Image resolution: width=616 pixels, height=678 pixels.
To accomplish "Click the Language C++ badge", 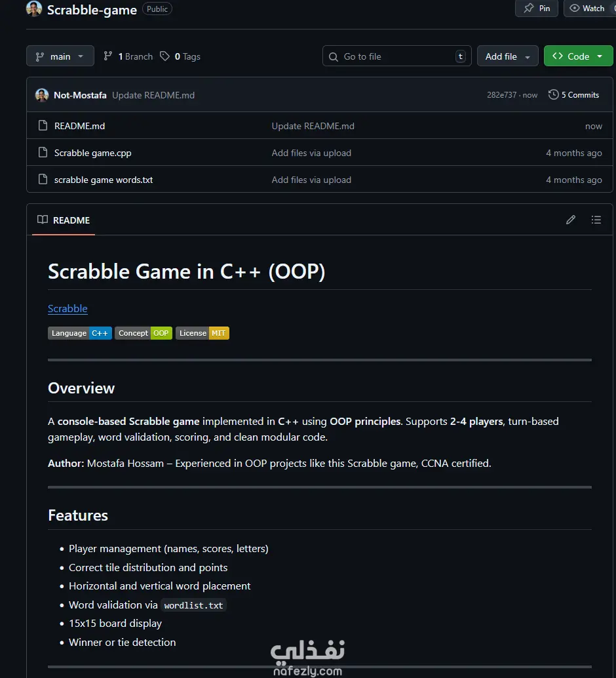I will pyautogui.click(x=80, y=333).
